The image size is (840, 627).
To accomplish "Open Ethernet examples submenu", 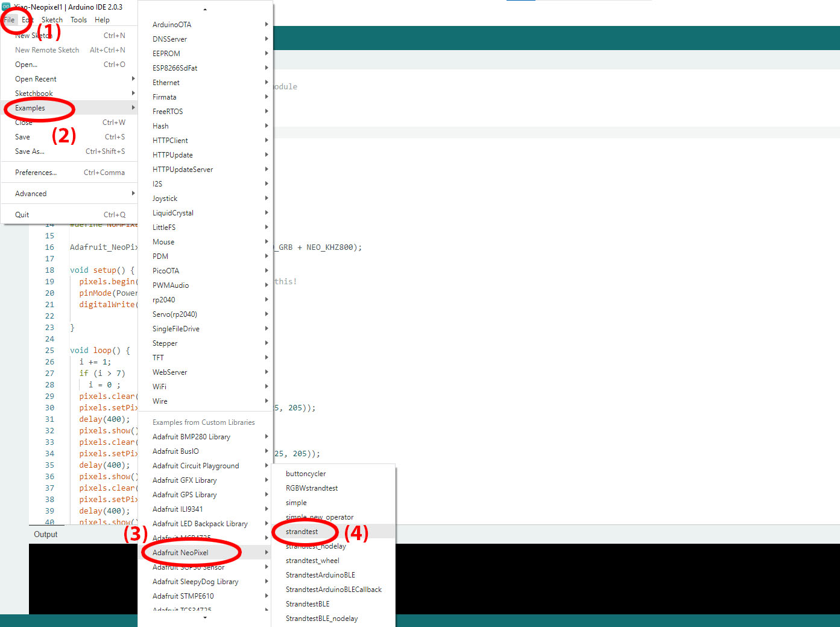I will tap(205, 83).
